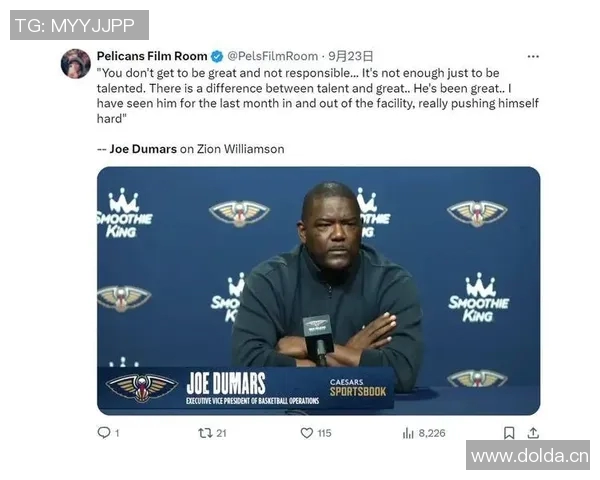Click the 9月23日 post date
Viewport: 600px width, 480px height.
[351, 56]
